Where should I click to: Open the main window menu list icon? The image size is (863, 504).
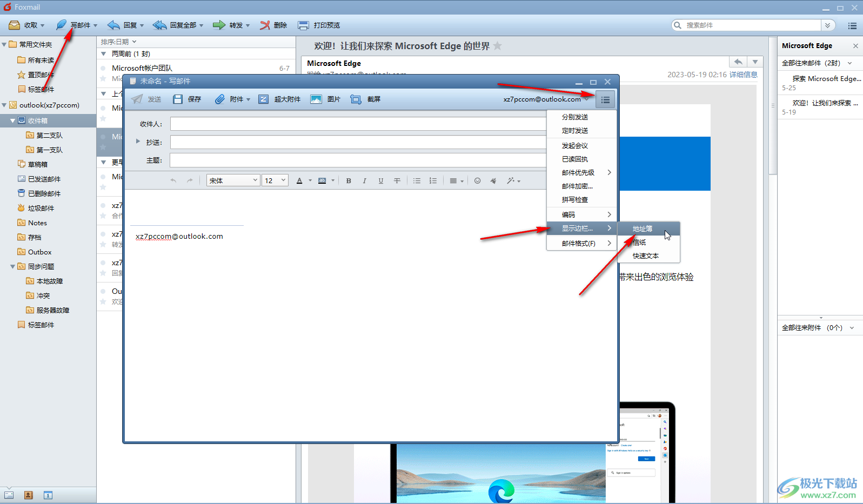pos(852,25)
